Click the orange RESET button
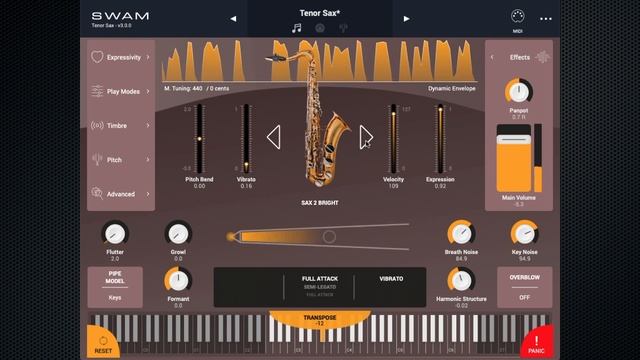 103,342
